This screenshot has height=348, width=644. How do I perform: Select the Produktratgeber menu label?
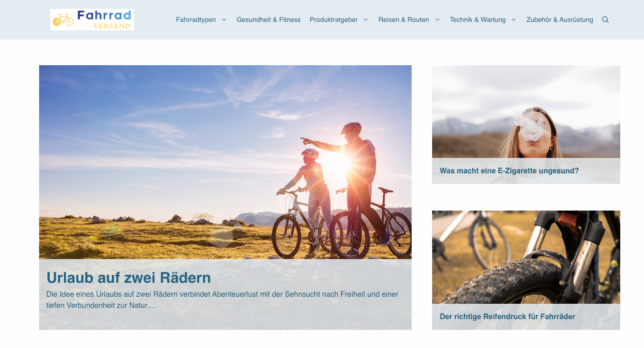pos(334,20)
